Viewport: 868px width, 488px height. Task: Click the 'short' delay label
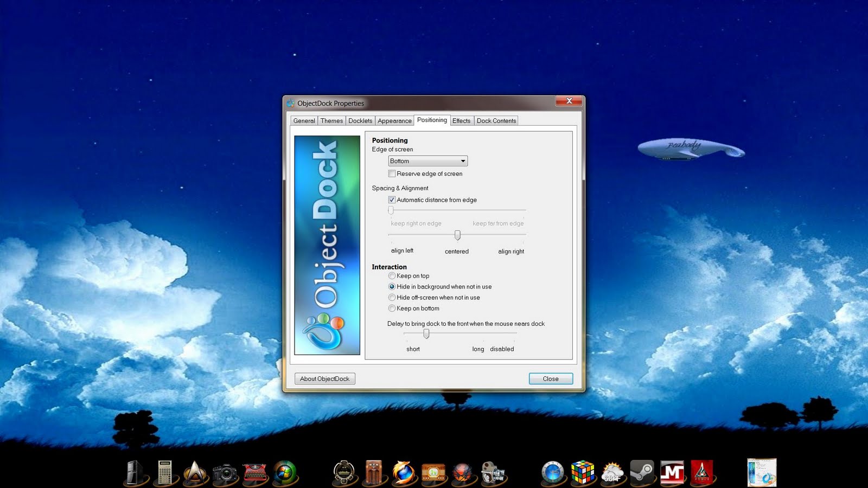pos(413,349)
